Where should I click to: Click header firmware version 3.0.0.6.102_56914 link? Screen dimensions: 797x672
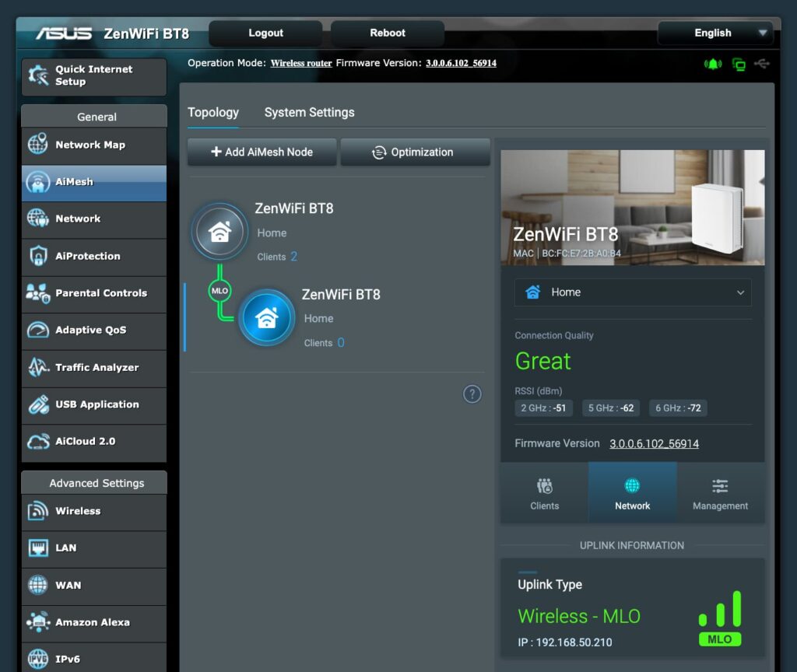(x=461, y=63)
